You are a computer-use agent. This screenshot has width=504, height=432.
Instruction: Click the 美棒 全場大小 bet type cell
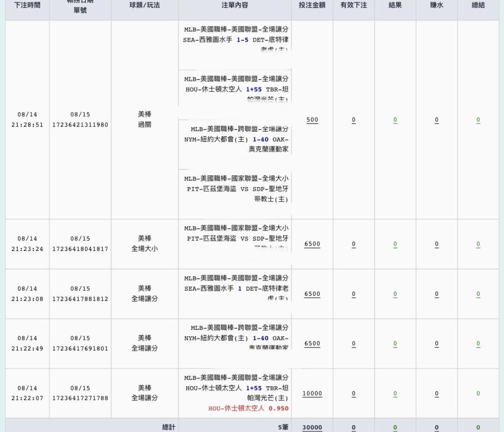point(145,244)
